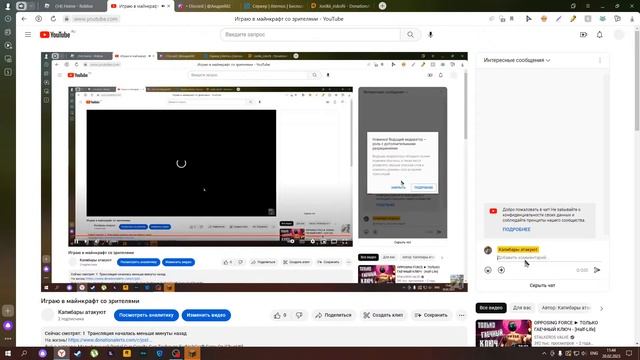Image resolution: width=640 pixels, height=360 pixels.
Task: Open Windows Start menu
Action: click(7, 353)
